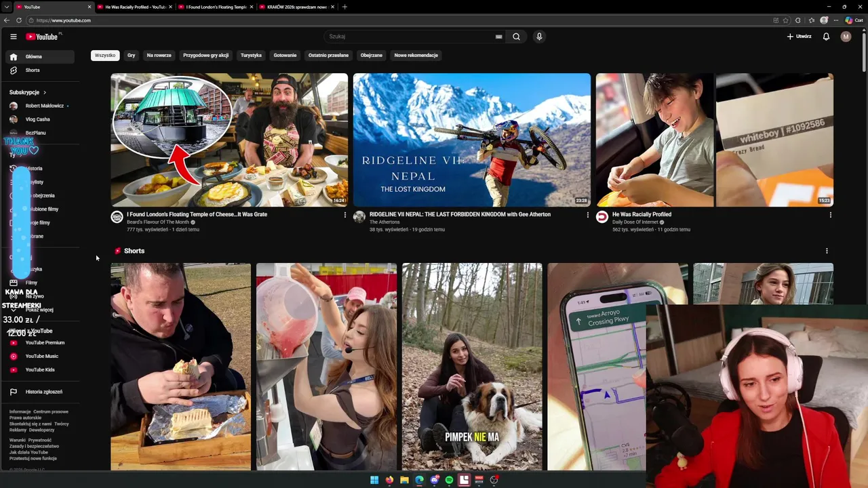
Task: Add page to favorites with star
Action: 786,20
